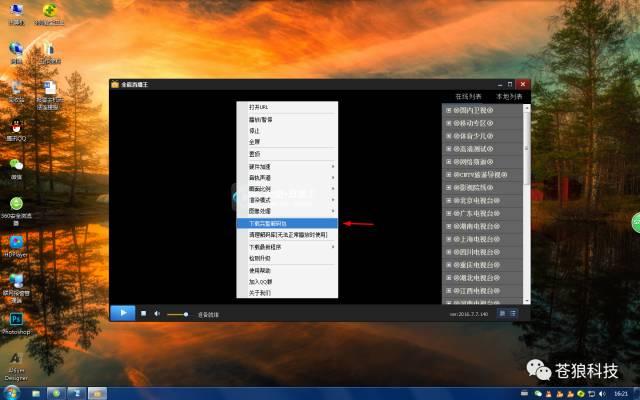Click the first view-mode icon beside the version number
640x400 pixels.
502,313
